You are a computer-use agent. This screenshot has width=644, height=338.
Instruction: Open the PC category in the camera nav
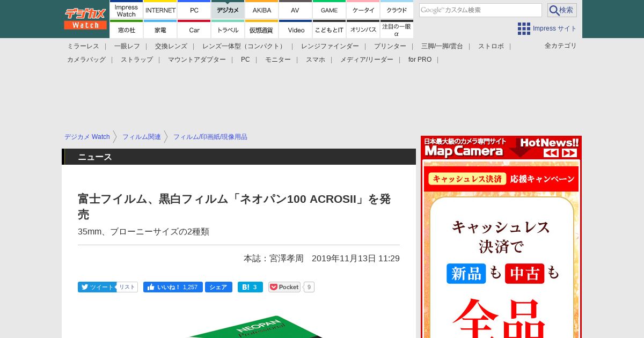click(245, 60)
